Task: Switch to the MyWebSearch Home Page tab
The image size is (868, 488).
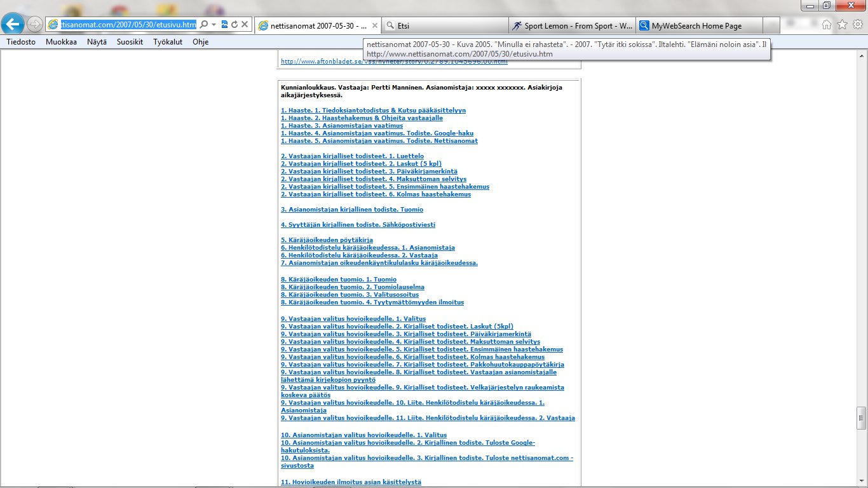Action: click(x=698, y=26)
